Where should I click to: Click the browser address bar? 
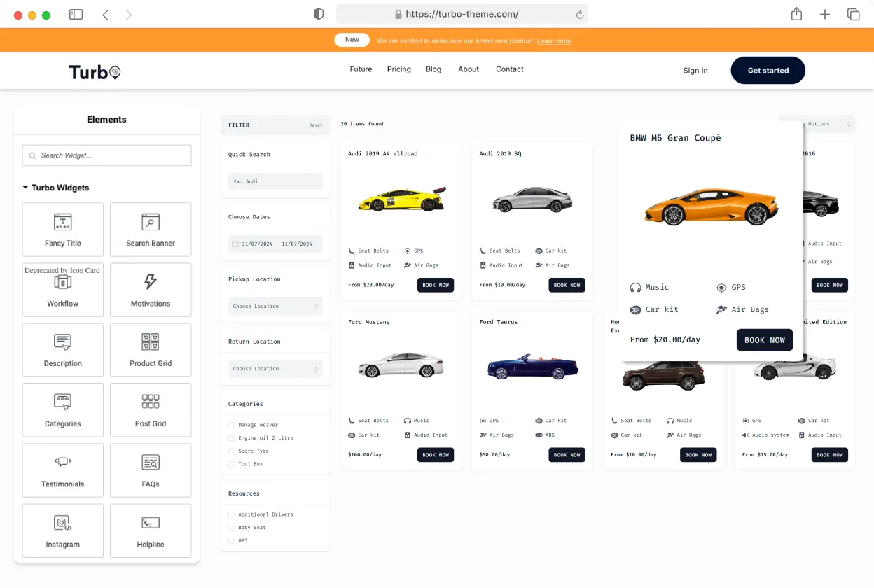[462, 14]
